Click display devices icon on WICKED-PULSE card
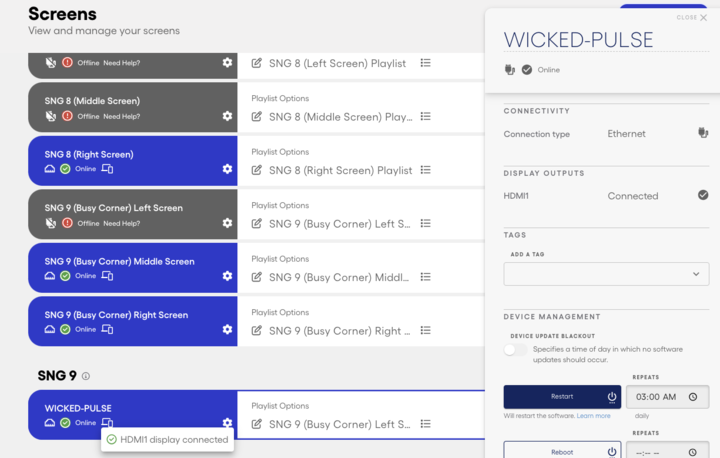Image resolution: width=720 pixels, height=458 pixels. point(107,422)
